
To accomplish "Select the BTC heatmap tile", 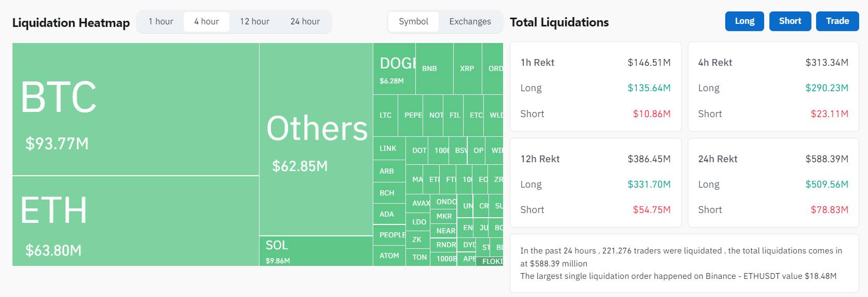I will point(135,109).
